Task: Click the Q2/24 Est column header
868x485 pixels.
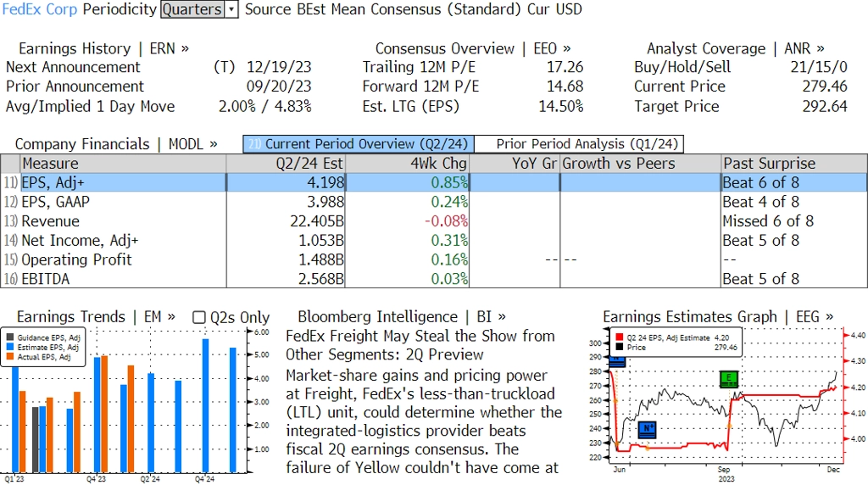Action: pos(286,164)
